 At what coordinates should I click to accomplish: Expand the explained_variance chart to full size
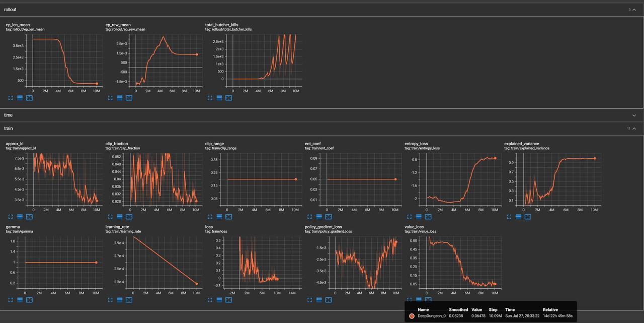click(x=509, y=217)
